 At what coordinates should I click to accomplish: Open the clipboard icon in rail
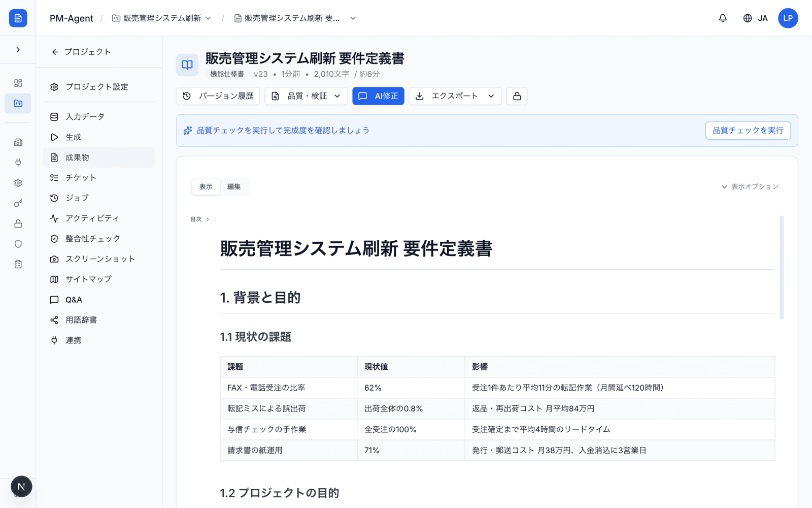tap(18, 264)
